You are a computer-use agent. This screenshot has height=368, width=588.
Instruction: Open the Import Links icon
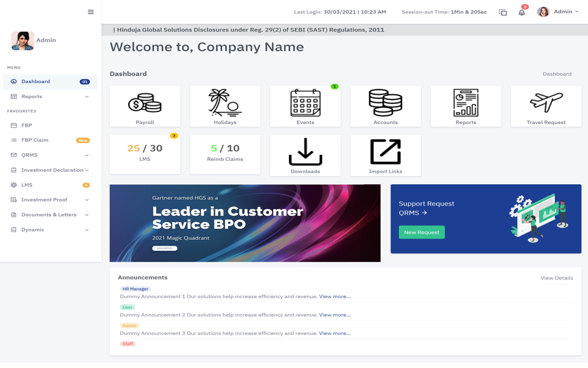[x=385, y=151]
